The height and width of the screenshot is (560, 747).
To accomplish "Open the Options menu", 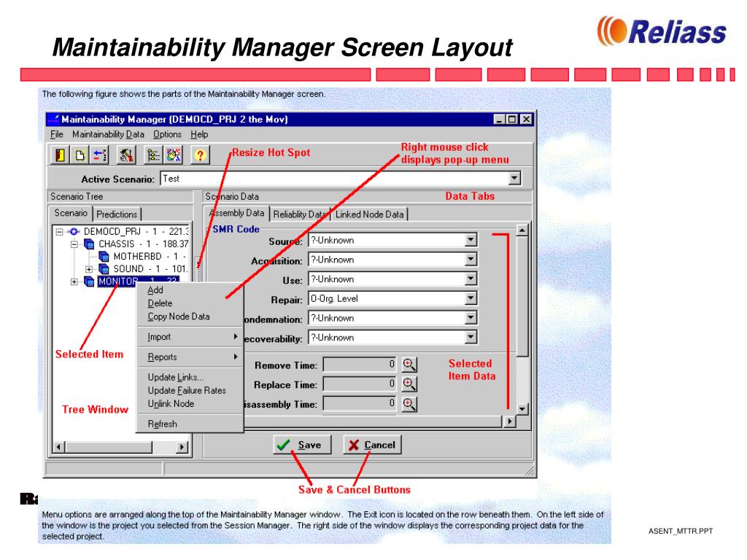I will (x=167, y=134).
